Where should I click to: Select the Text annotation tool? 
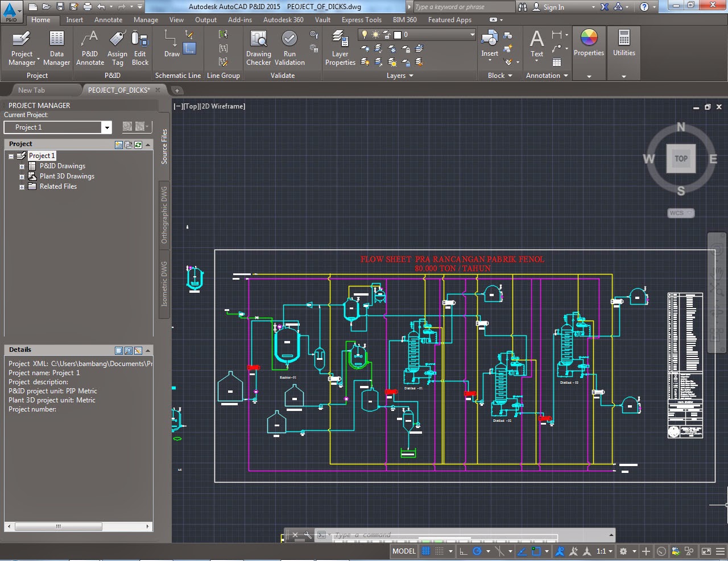click(x=536, y=44)
